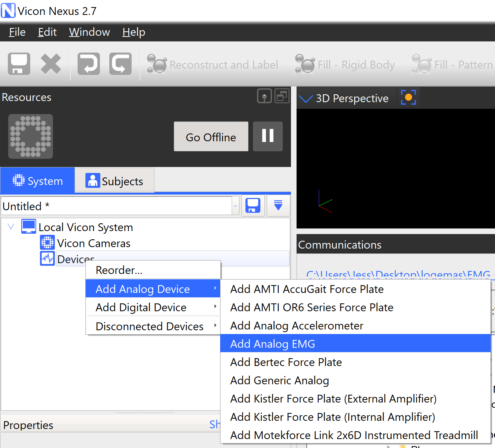Switch to the System tab
The image size is (495, 448).
coord(38,181)
